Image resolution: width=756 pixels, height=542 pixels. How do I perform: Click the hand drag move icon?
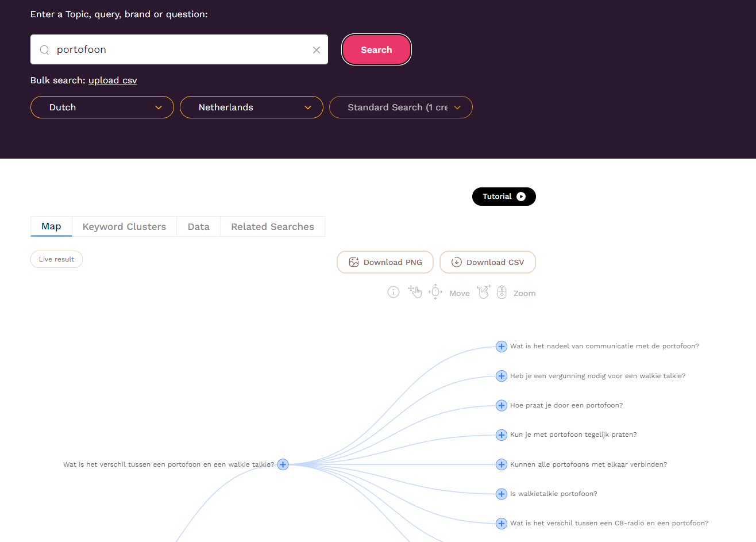[x=415, y=292]
